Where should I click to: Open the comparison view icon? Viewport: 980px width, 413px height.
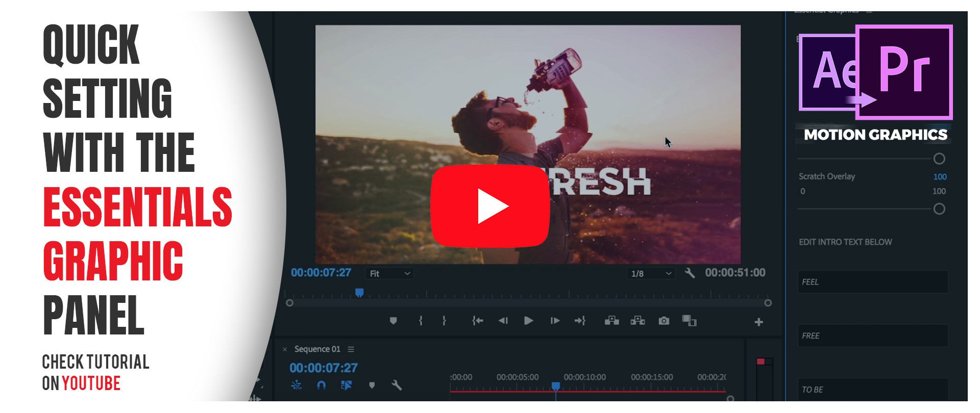tap(689, 321)
